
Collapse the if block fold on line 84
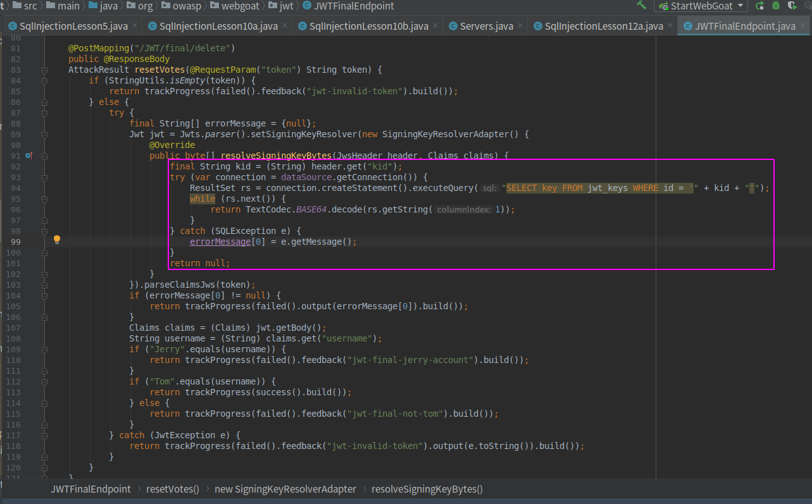coord(44,80)
